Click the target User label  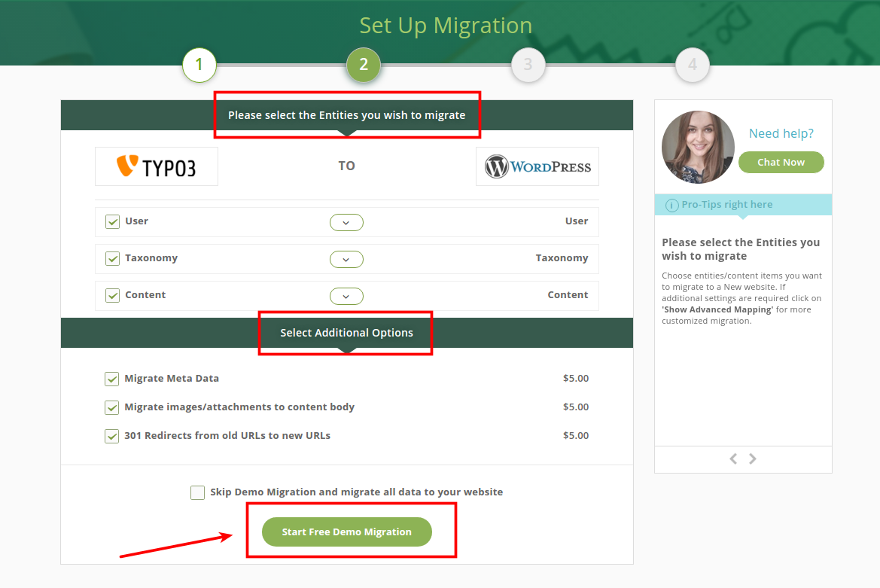click(577, 221)
